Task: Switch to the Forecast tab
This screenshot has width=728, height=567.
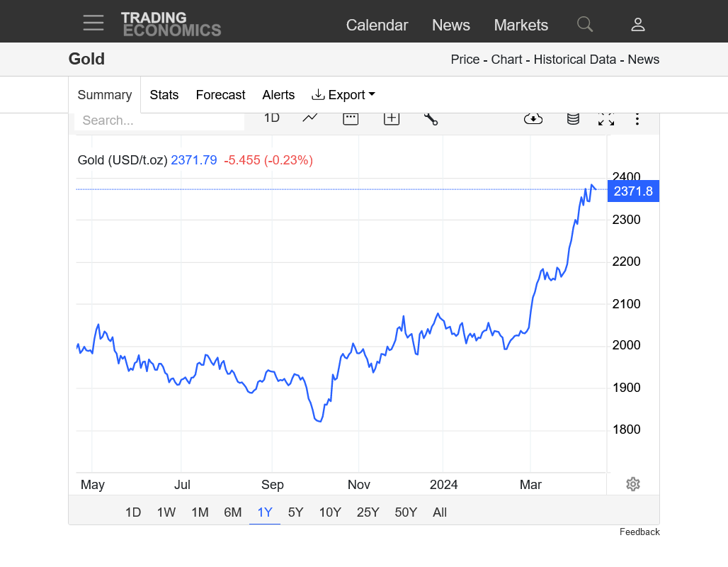Action: (220, 95)
